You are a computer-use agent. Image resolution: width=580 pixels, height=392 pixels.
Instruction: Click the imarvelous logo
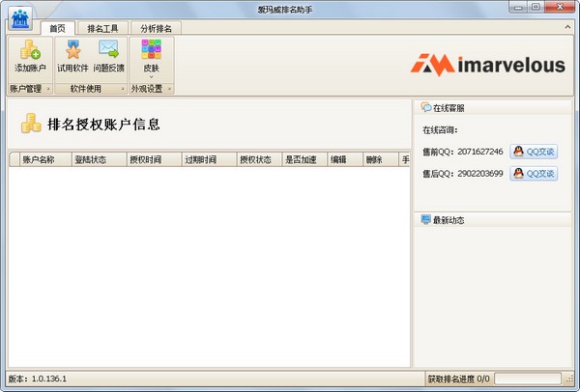pyautogui.click(x=487, y=65)
